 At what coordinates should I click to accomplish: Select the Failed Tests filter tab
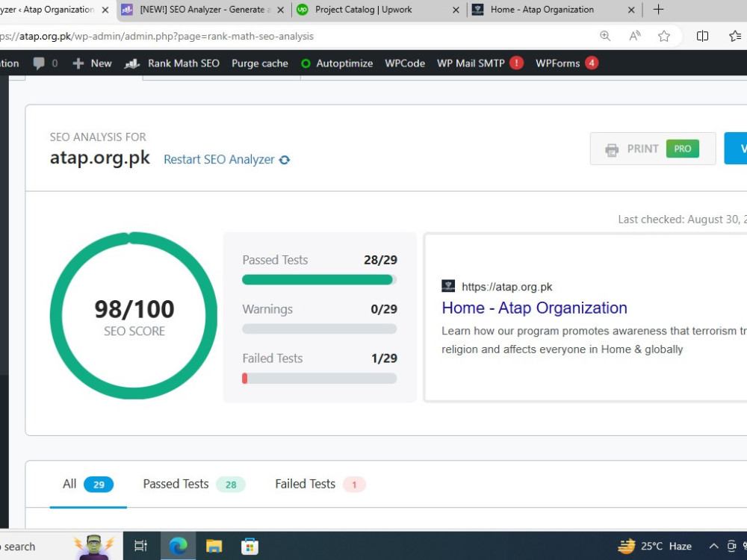pyautogui.click(x=320, y=485)
